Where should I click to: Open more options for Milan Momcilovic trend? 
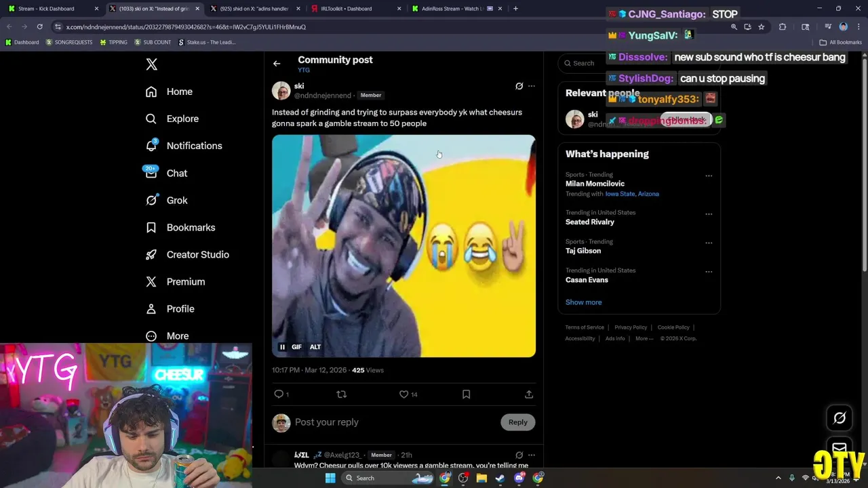[x=709, y=176]
